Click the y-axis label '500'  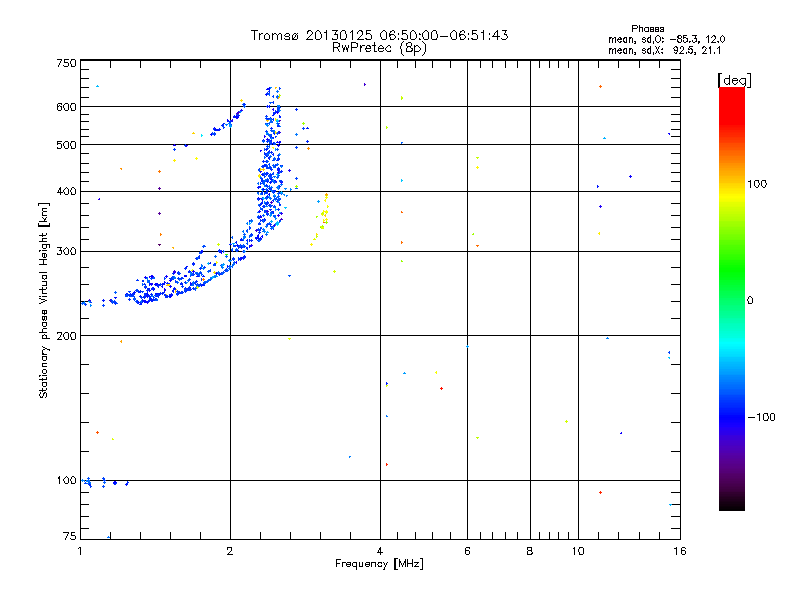click(66, 145)
